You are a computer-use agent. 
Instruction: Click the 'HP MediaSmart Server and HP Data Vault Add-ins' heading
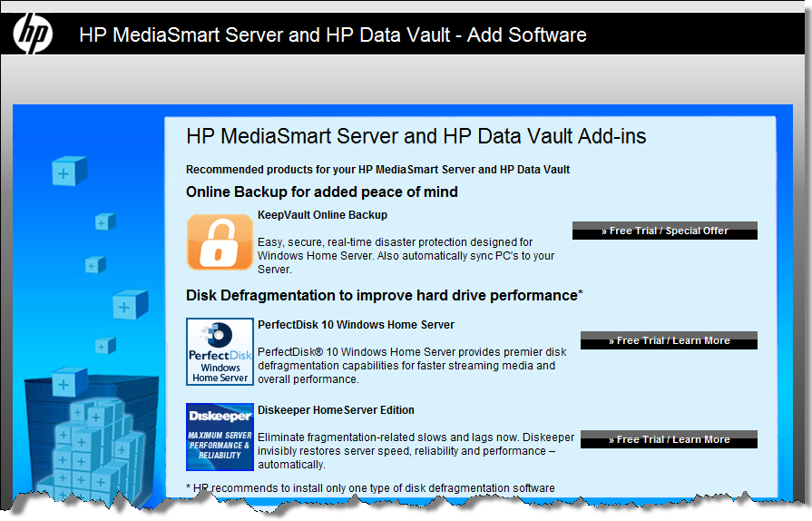tap(416, 136)
